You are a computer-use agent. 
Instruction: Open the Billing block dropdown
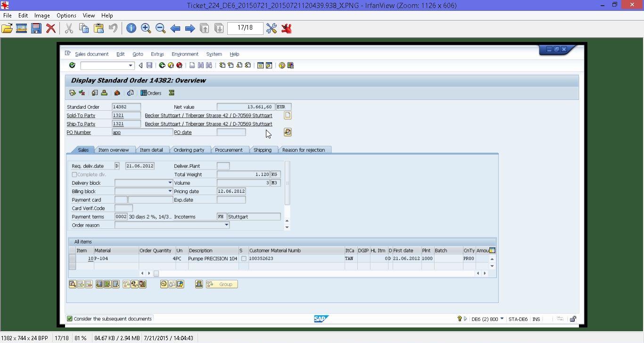(170, 191)
